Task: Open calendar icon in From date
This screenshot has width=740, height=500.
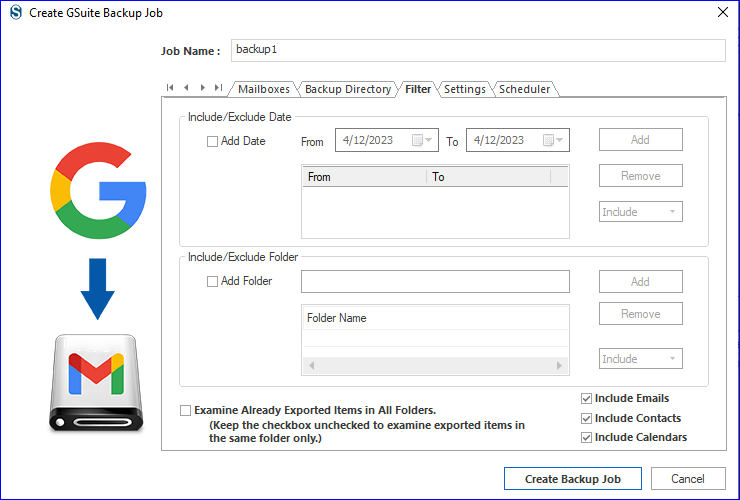Action: 417,140
